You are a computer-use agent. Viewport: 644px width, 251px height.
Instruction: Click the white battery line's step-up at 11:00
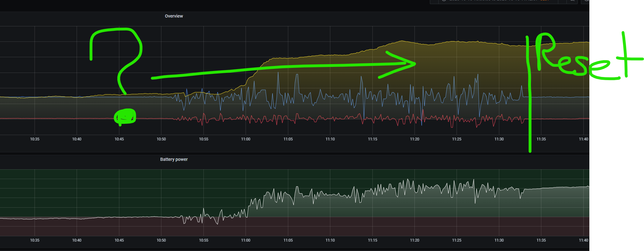pyautogui.click(x=248, y=208)
